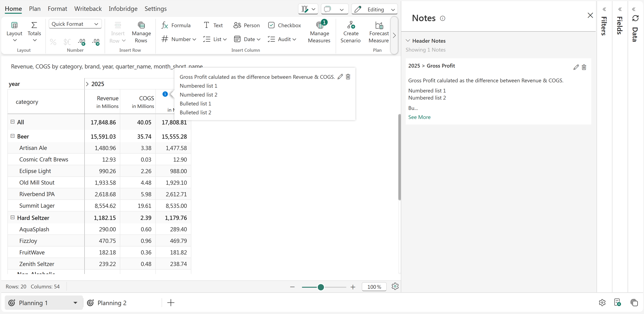Image resolution: width=644 pixels, height=314 pixels.
Task: Click the See More link
Action: click(x=419, y=117)
